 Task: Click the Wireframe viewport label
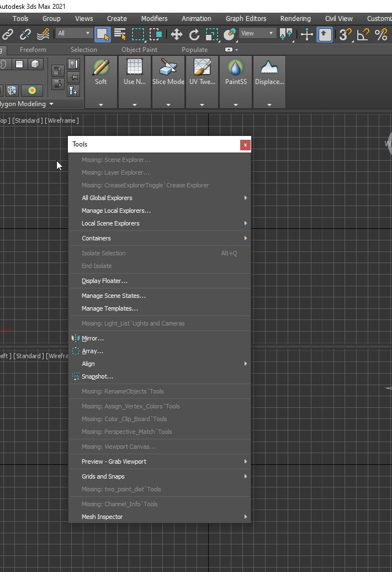(x=62, y=120)
